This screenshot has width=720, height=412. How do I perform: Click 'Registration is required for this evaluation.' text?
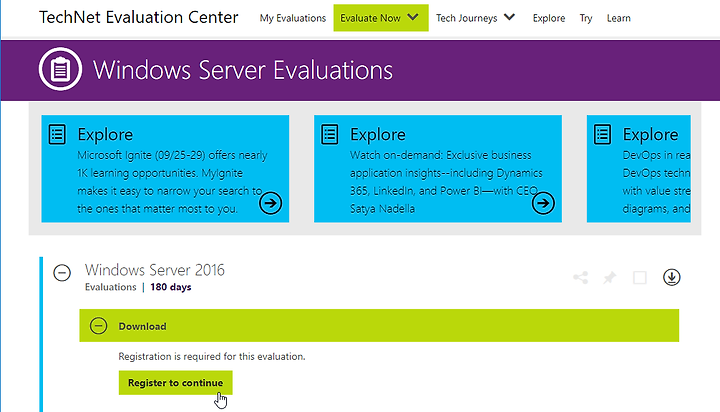212,356
